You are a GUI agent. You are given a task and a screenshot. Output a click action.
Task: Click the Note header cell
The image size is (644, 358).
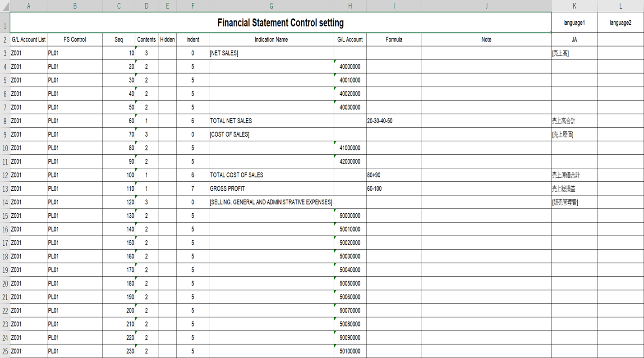pos(486,40)
